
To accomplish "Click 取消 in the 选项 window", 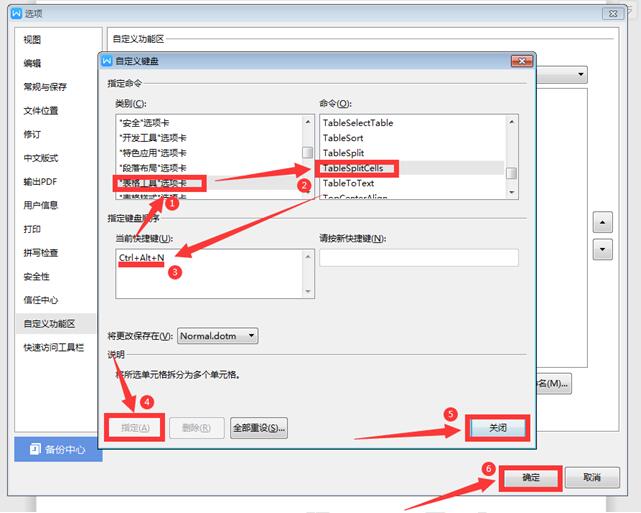I will [592, 477].
